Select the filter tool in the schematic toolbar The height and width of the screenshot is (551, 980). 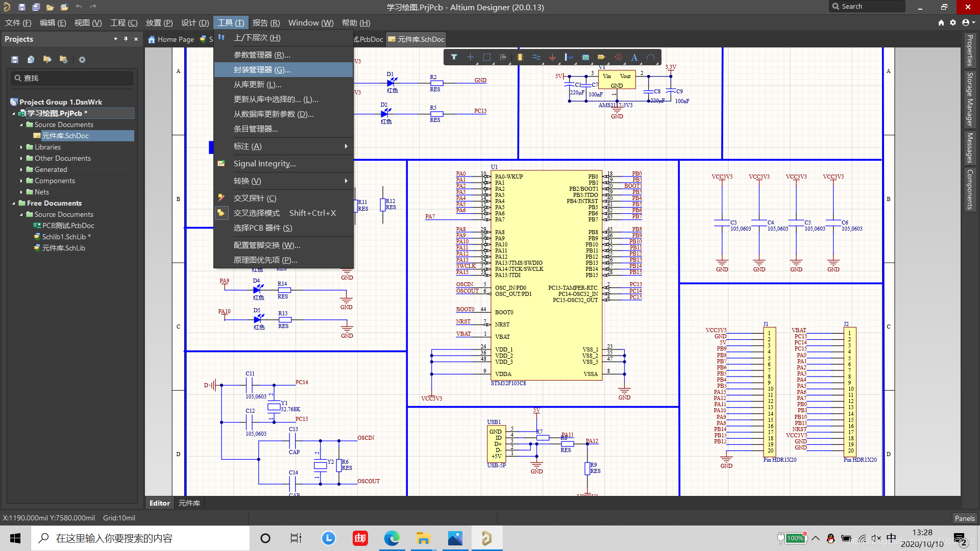tap(454, 57)
